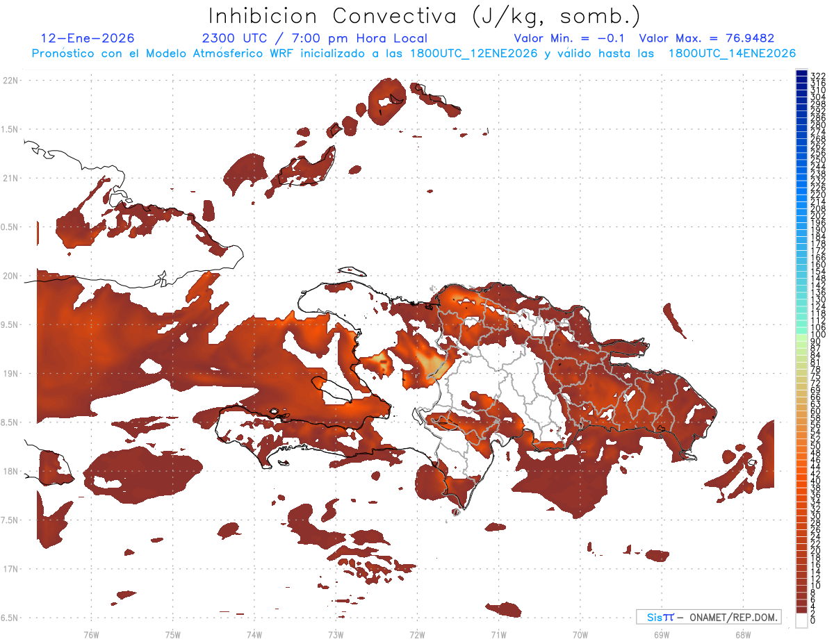834x644 pixels.
Task: Click the latitude label '21N'
Action: pos(10,178)
